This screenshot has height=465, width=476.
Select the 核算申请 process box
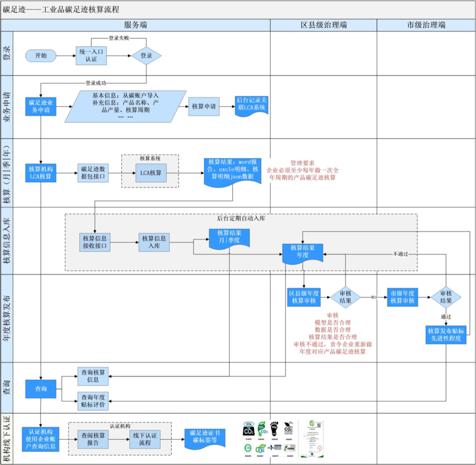click(204, 107)
